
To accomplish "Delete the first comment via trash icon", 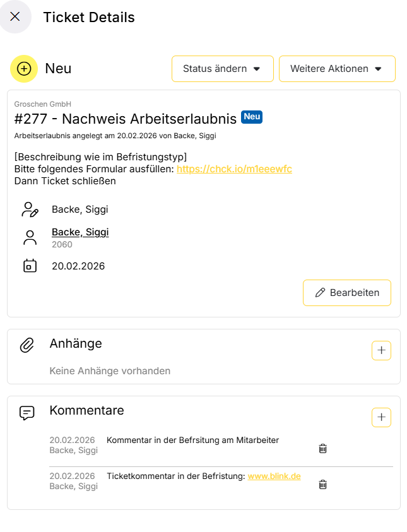I will point(322,449).
